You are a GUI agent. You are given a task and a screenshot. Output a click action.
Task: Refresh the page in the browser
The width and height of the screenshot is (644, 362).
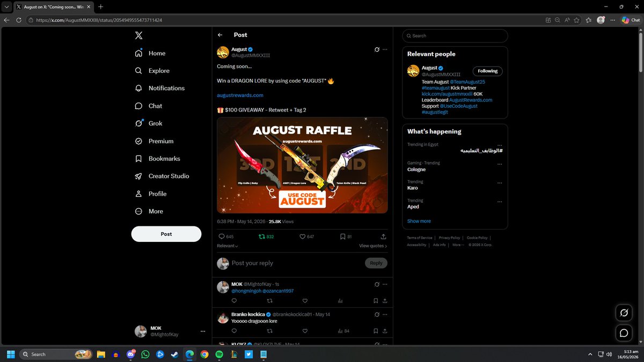(x=18, y=20)
